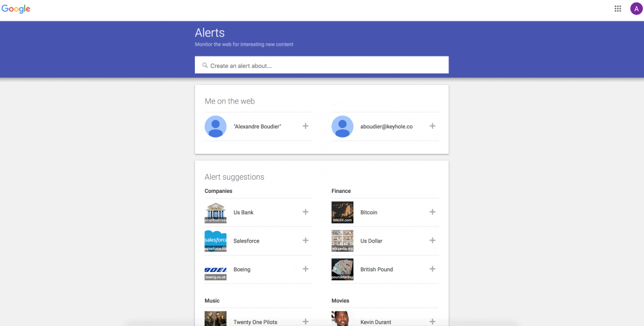The height and width of the screenshot is (326, 644).
Task: Open the Boeing logo thumbnail
Action: coord(216,269)
